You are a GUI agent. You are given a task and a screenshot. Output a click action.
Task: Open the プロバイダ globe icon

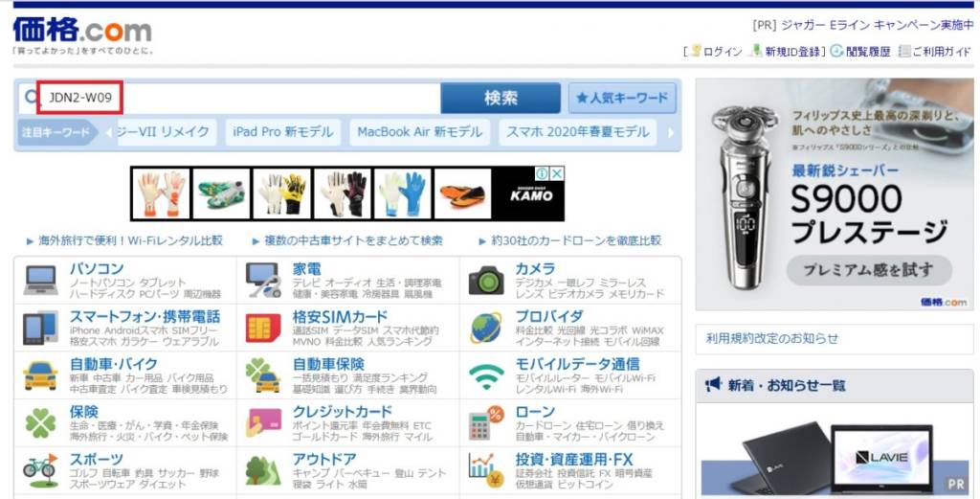[485, 328]
